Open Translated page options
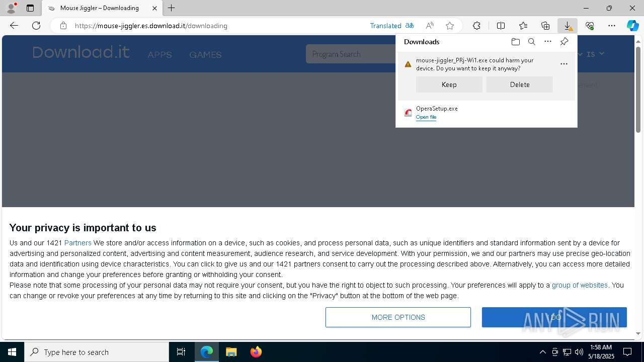 [392, 26]
